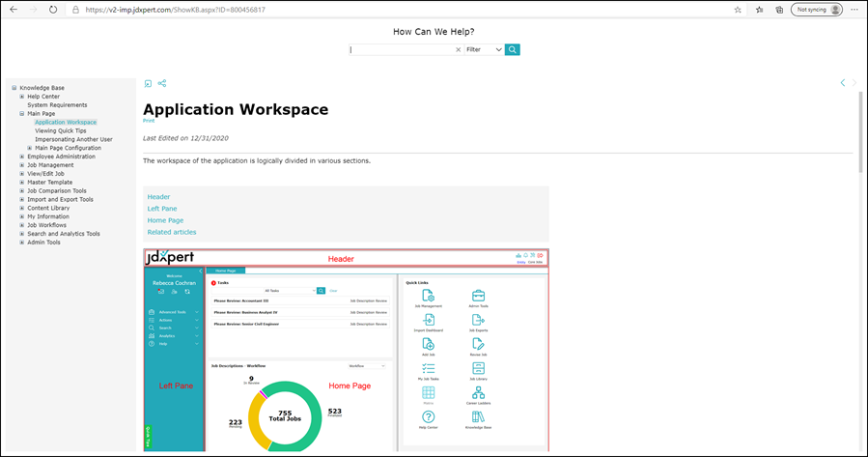This screenshot has height=457, width=868.
Task: Click the teal search magnifier button
Action: coord(513,49)
